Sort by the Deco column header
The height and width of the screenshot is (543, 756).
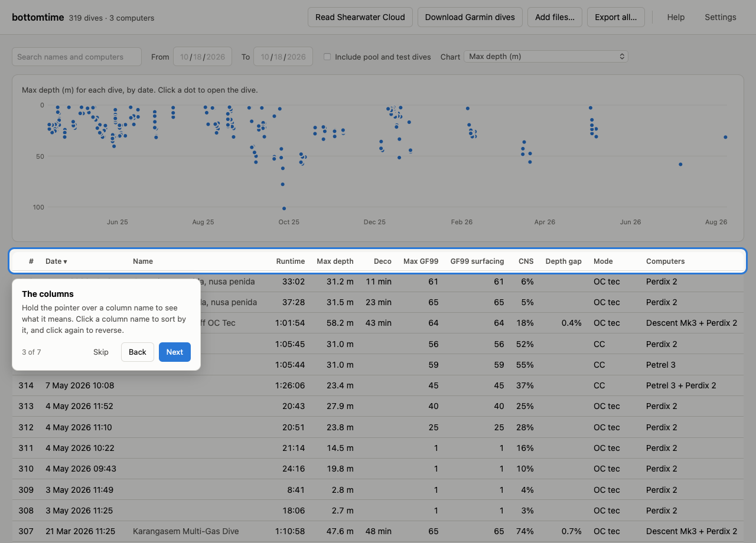click(383, 261)
